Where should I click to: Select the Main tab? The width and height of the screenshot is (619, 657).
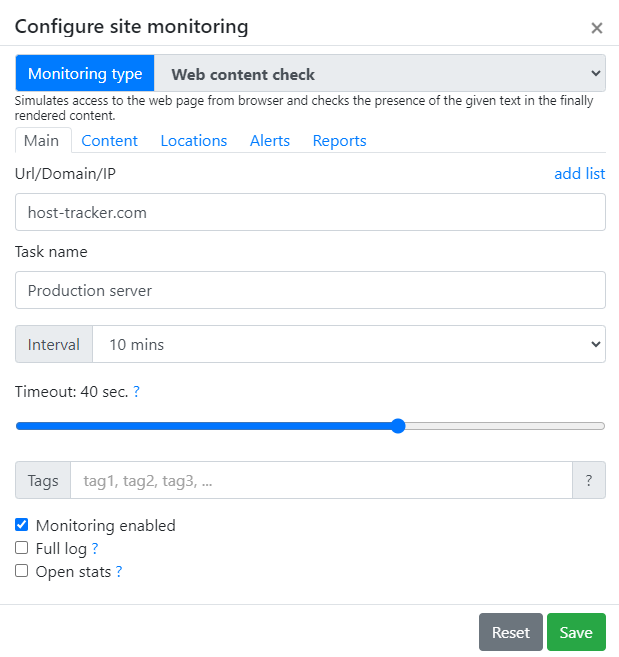pos(41,140)
